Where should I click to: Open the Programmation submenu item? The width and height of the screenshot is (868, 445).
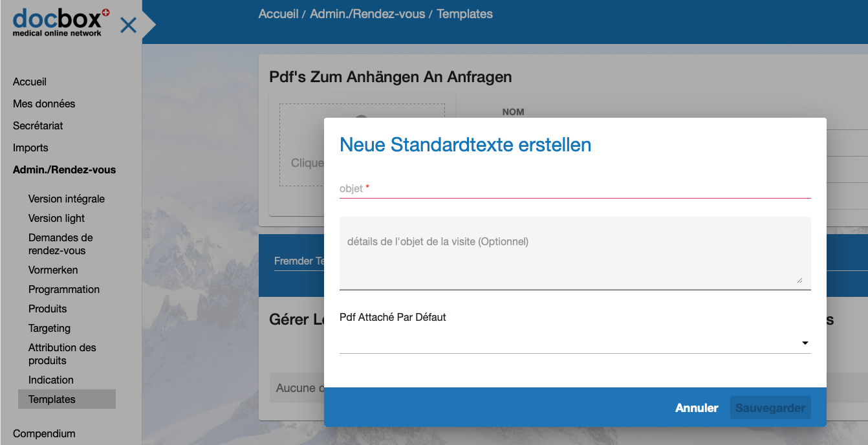tap(64, 290)
